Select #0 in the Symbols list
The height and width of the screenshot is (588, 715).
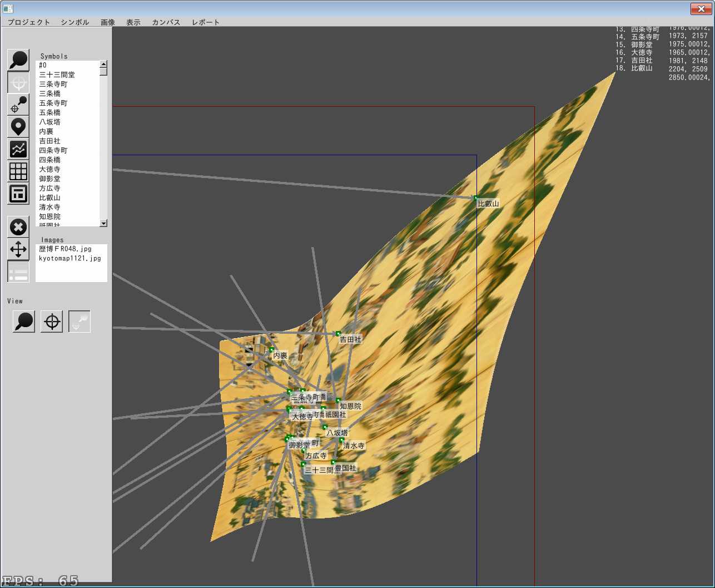(x=67, y=65)
